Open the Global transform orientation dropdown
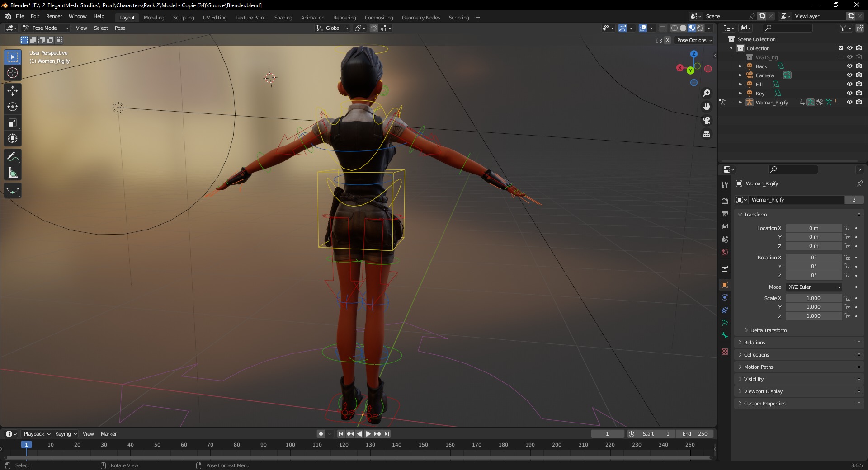The height and width of the screenshot is (470, 868). click(333, 28)
